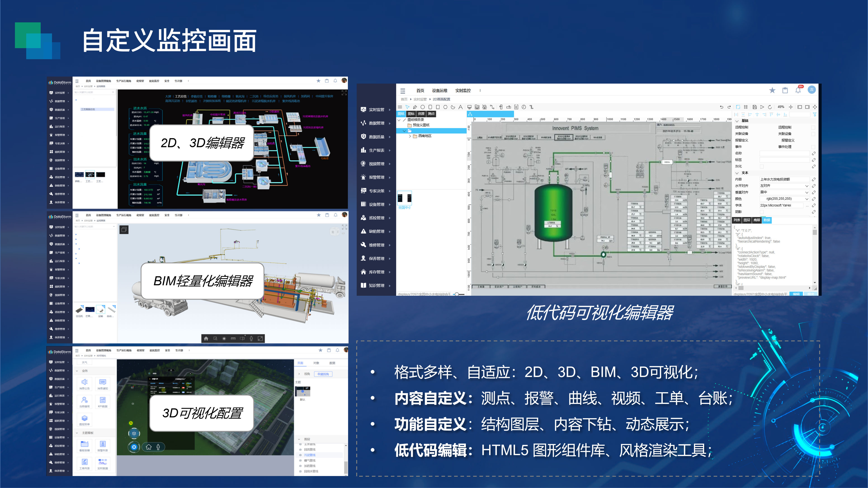The height and width of the screenshot is (488, 868).
Task: Click the text tool 'A' icon
Action: pyautogui.click(x=460, y=107)
